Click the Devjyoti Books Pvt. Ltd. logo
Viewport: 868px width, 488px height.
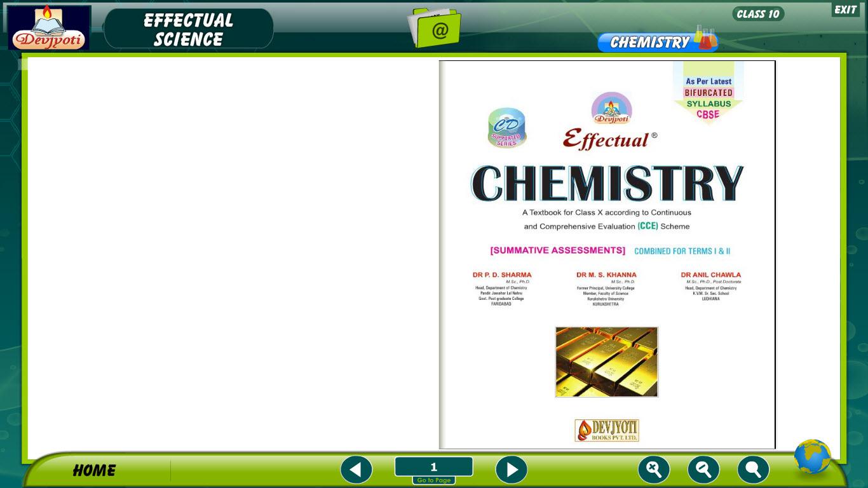coord(607,430)
